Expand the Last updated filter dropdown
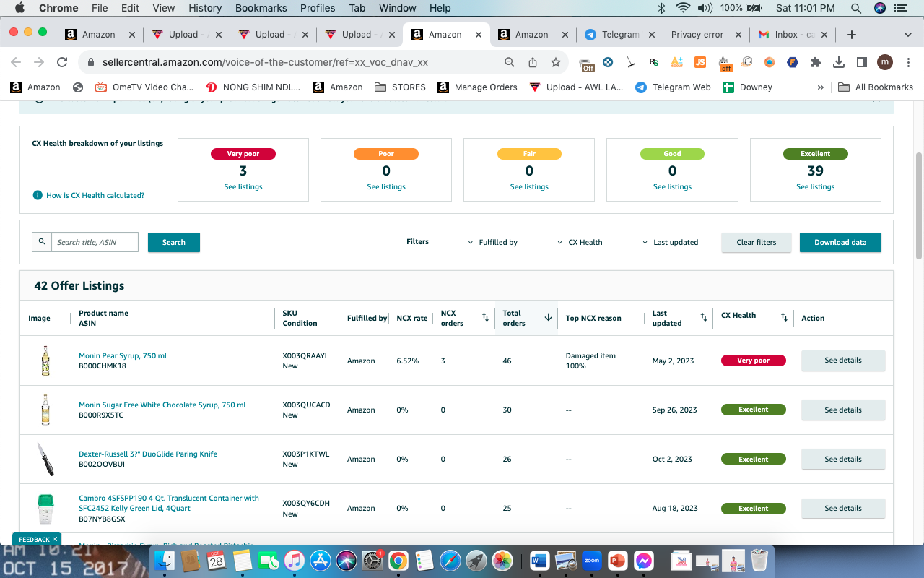924x578 pixels. [670, 243]
